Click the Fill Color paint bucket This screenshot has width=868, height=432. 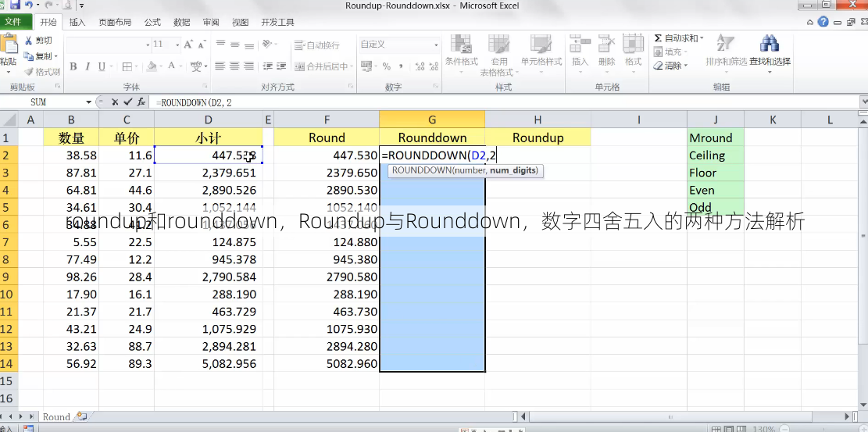coord(152,66)
